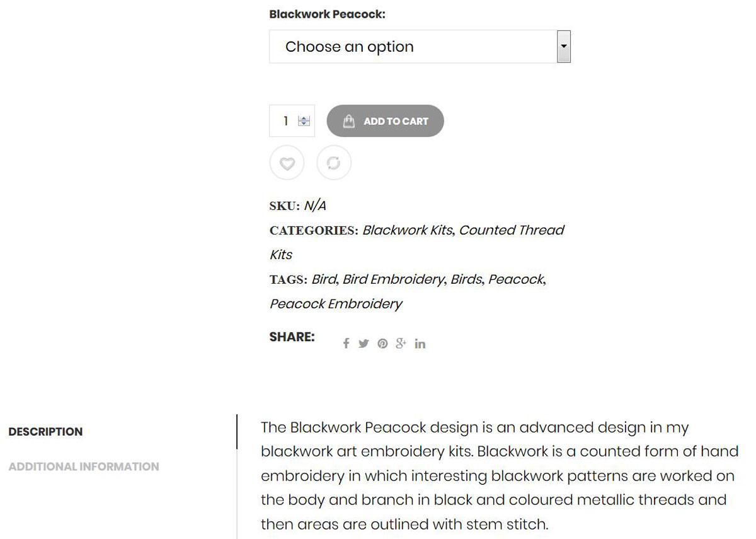Open the Additional Information tab

84,467
